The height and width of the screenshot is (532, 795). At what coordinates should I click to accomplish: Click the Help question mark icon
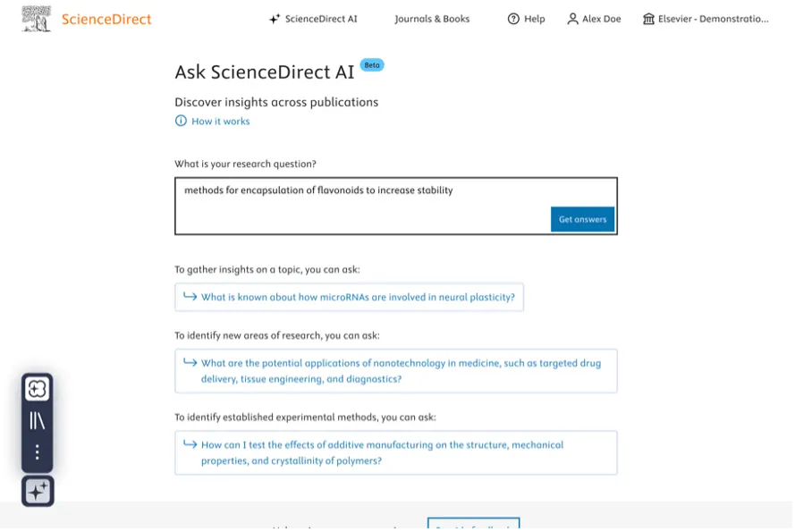point(514,20)
